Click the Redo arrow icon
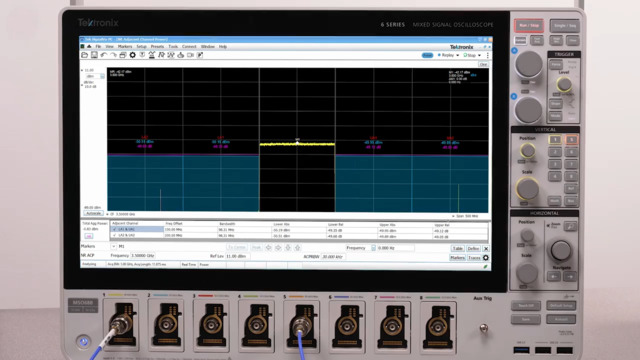This screenshot has width=640, height=360. [x=113, y=55]
